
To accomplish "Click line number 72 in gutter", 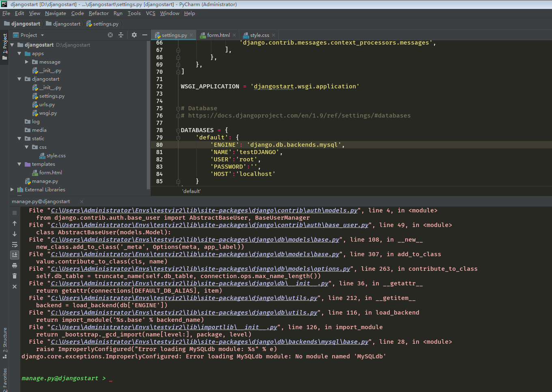I will click(x=159, y=86).
